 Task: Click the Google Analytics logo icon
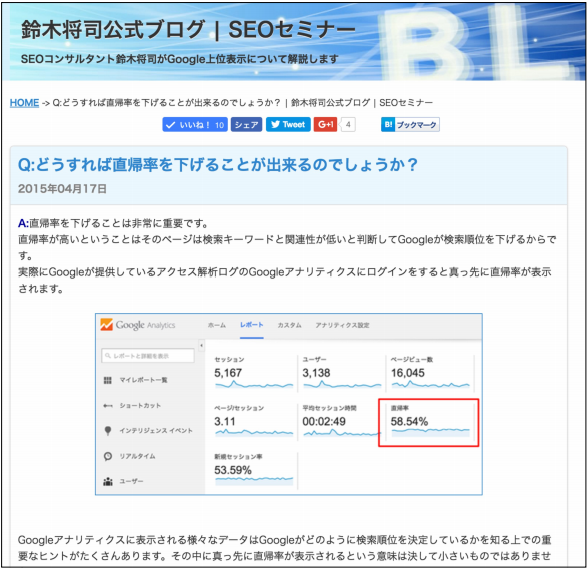(x=106, y=324)
